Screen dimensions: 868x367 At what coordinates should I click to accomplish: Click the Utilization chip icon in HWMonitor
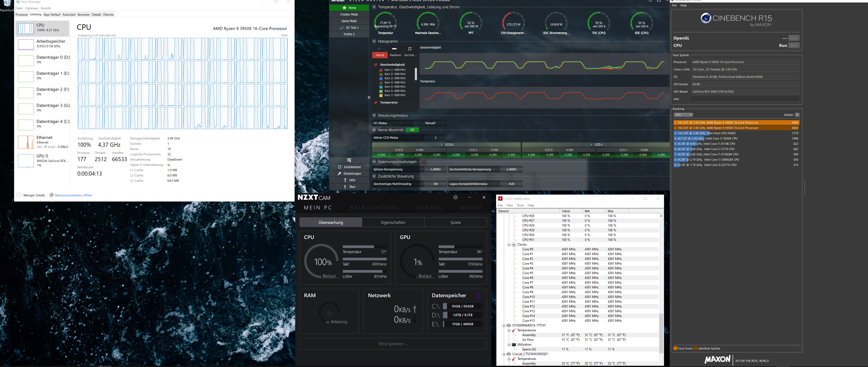514,345
